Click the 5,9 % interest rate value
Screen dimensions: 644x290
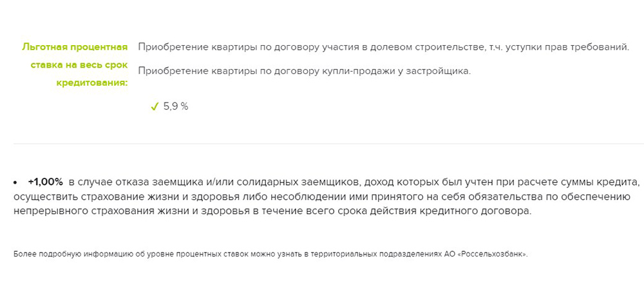coord(176,107)
